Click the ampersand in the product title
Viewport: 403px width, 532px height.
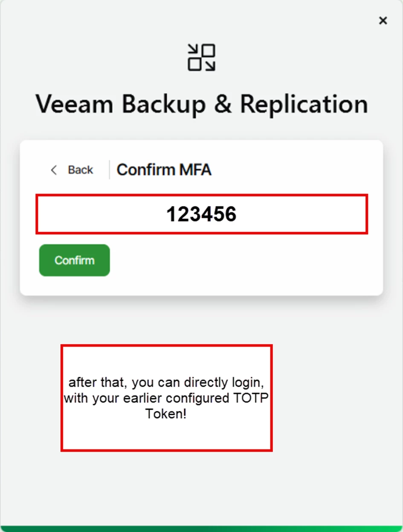[x=223, y=104]
